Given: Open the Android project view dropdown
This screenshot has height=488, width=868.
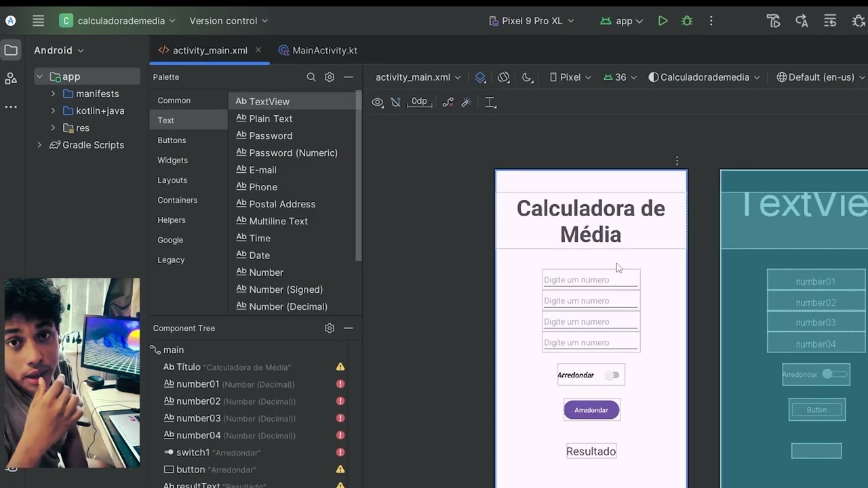Looking at the screenshot, I should (x=59, y=50).
